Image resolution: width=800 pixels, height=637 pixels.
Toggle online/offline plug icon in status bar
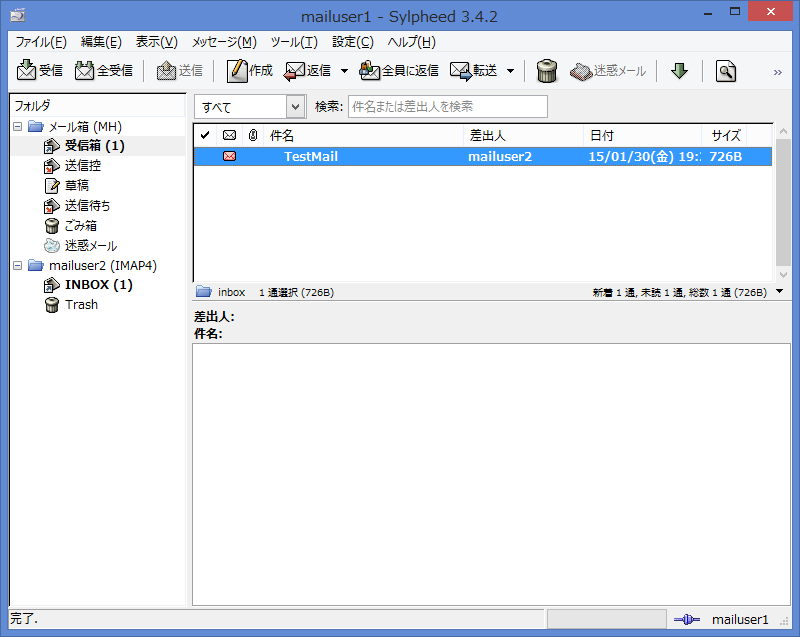(687, 620)
